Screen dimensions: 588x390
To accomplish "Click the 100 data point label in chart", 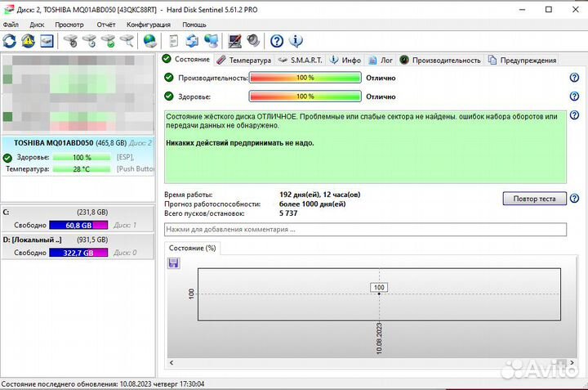I will [379, 288].
